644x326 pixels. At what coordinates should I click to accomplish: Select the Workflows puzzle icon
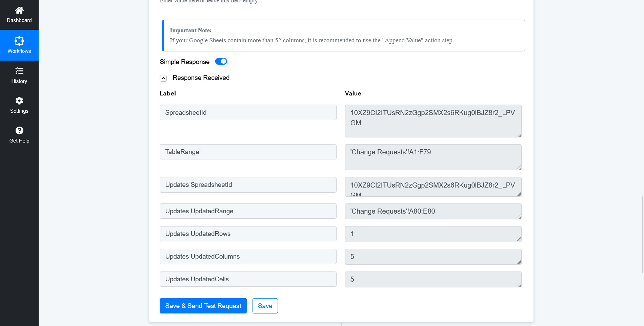19,41
